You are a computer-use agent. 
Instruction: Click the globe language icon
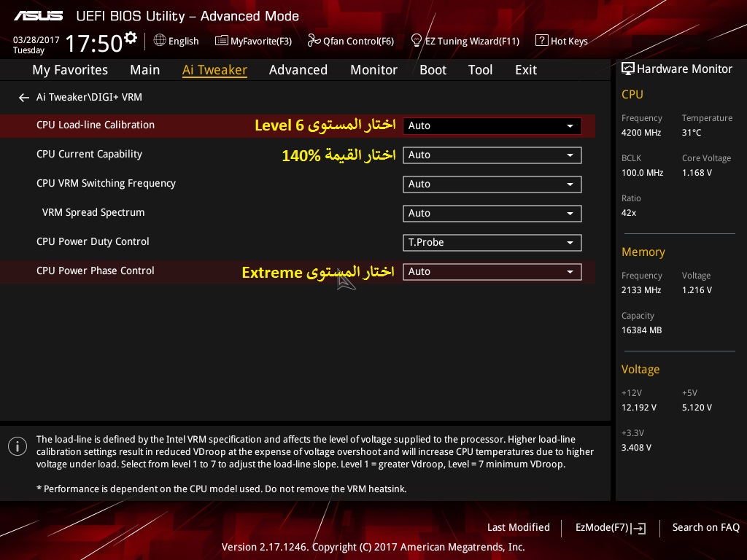coord(160,41)
